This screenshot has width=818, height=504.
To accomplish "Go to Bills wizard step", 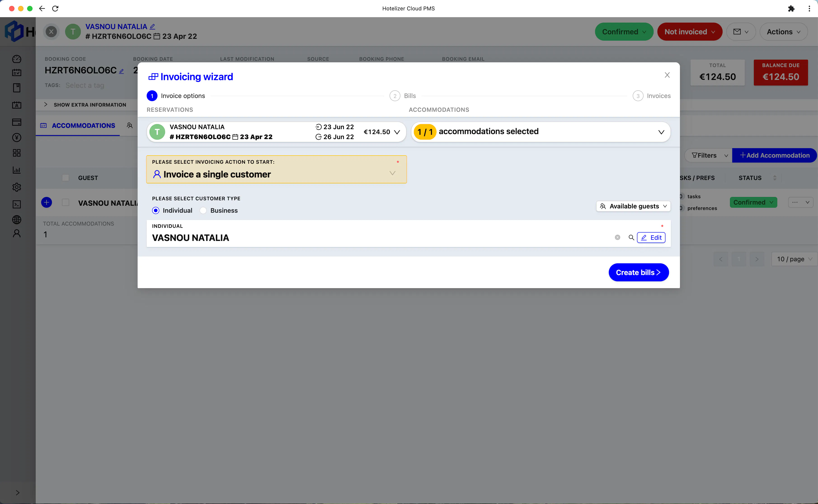I will [x=402, y=96].
